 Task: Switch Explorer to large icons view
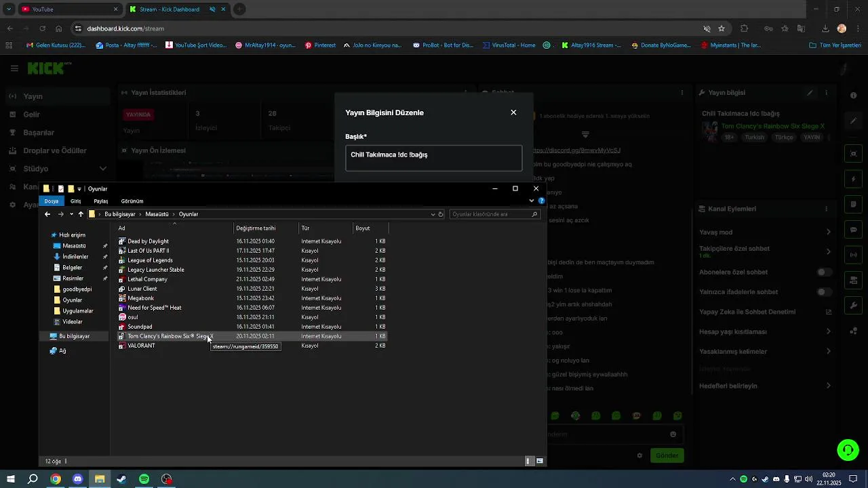pyautogui.click(x=540, y=461)
